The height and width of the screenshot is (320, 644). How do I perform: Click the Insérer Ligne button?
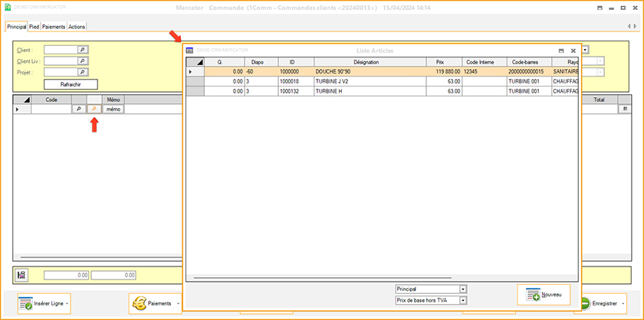pyautogui.click(x=42, y=304)
